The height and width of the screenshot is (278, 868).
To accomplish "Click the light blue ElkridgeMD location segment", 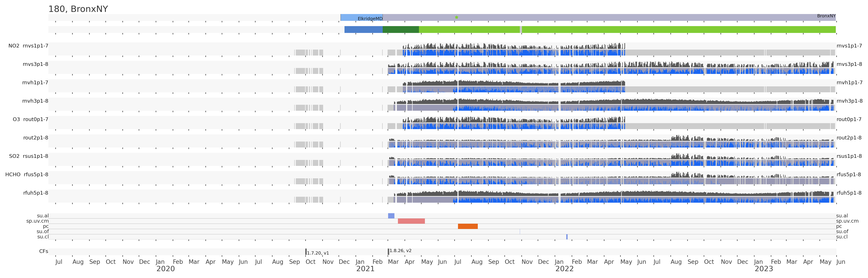I will click(x=361, y=17).
